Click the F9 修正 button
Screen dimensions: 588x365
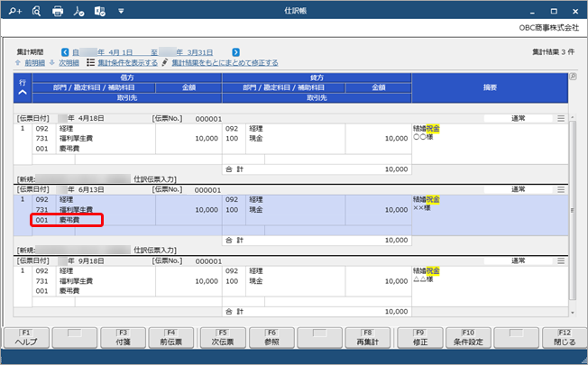point(419,338)
